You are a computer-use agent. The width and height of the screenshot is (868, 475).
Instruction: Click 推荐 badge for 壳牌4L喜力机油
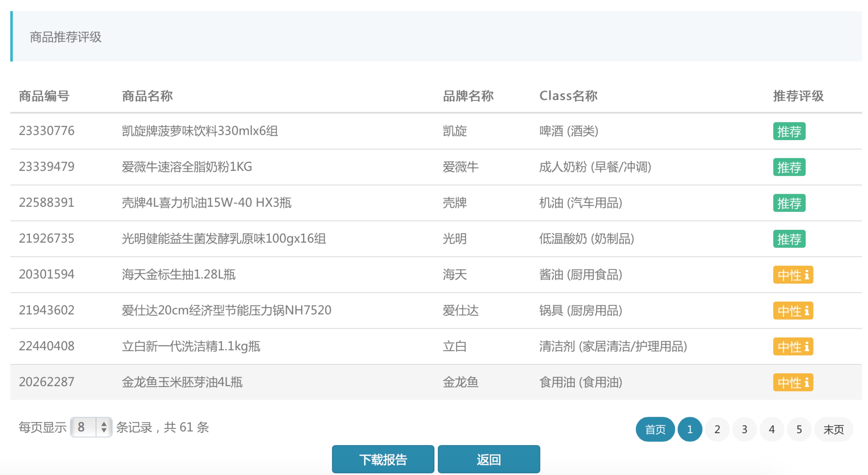[789, 203]
